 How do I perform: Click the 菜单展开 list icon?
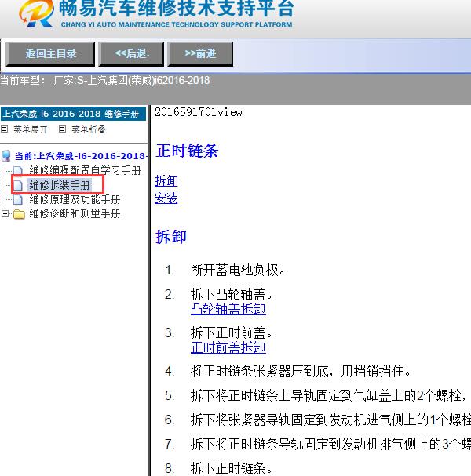[4, 129]
